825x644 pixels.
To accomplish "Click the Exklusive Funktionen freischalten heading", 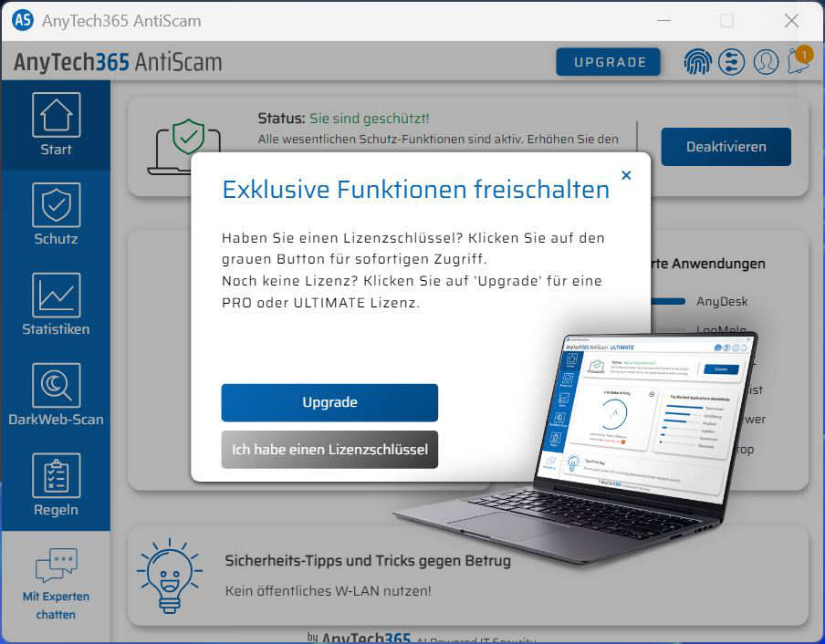I will [415, 189].
